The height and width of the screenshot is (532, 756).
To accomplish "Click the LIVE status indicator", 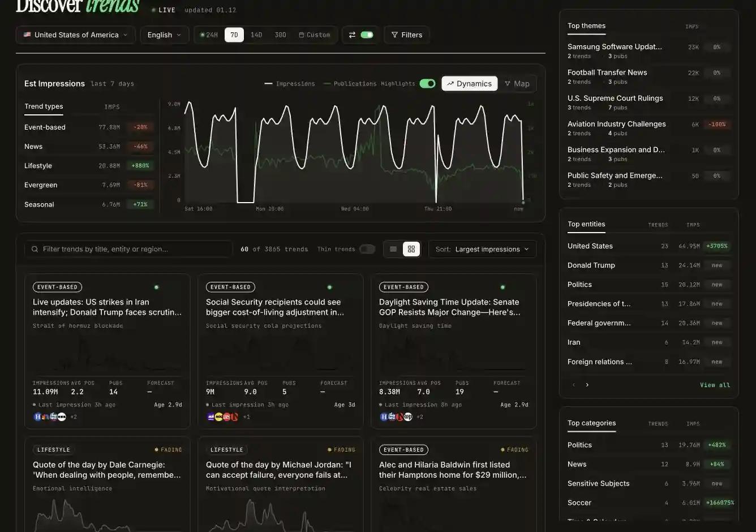I will [x=164, y=10].
